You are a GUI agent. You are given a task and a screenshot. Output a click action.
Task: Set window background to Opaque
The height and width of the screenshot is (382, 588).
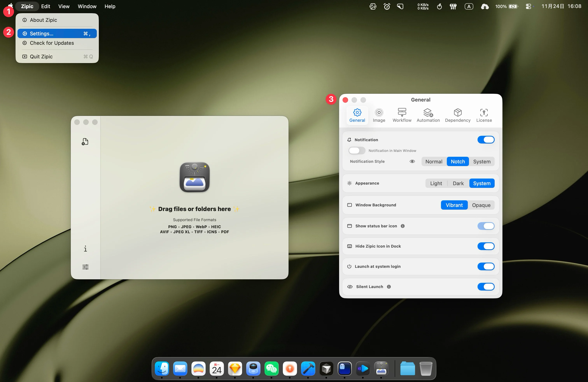[x=481, y=205]
